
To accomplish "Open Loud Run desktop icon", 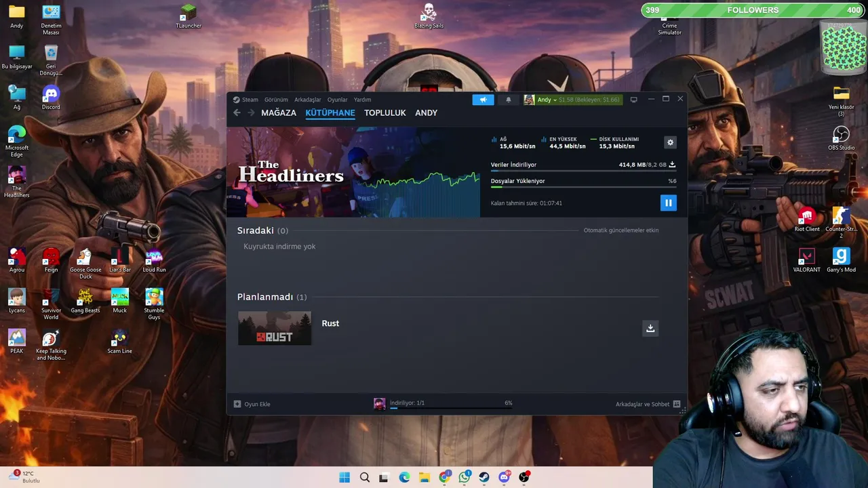I will point(154,260).
